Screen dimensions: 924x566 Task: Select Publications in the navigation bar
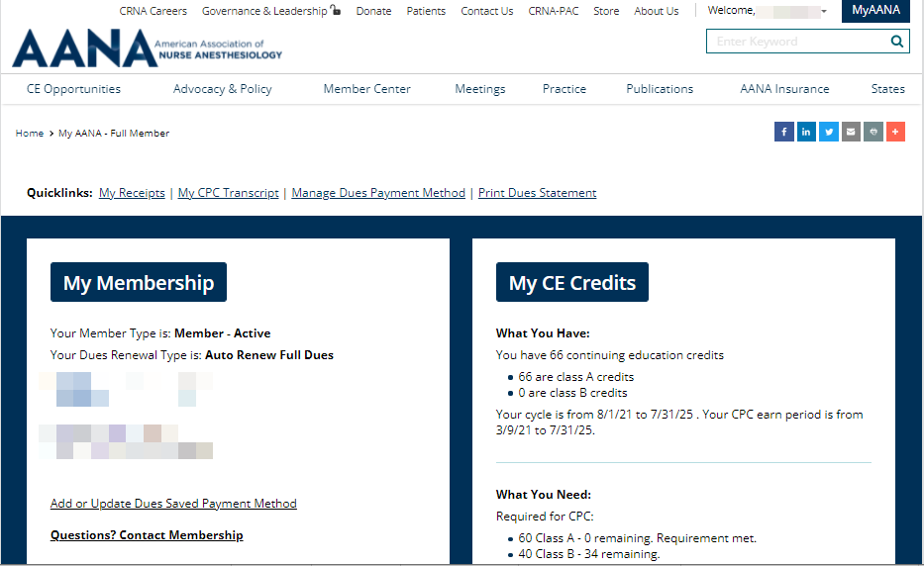660,89
